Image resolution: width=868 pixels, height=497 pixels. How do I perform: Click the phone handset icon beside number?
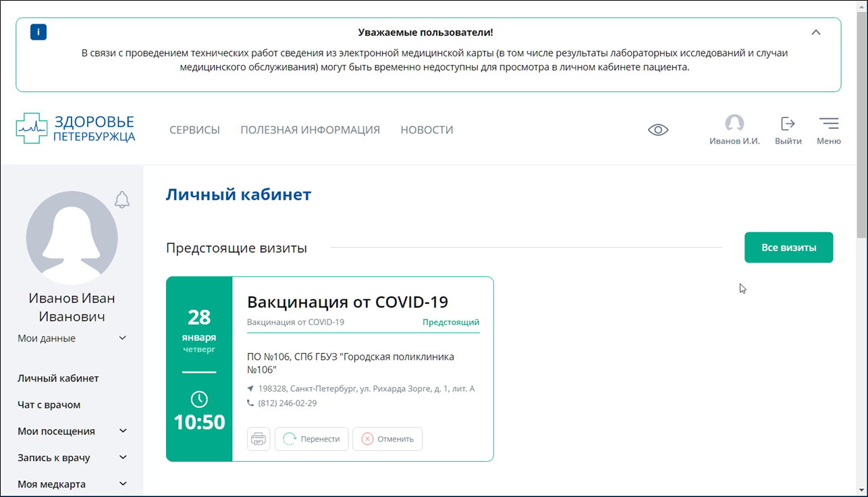(x=250, y=403)
